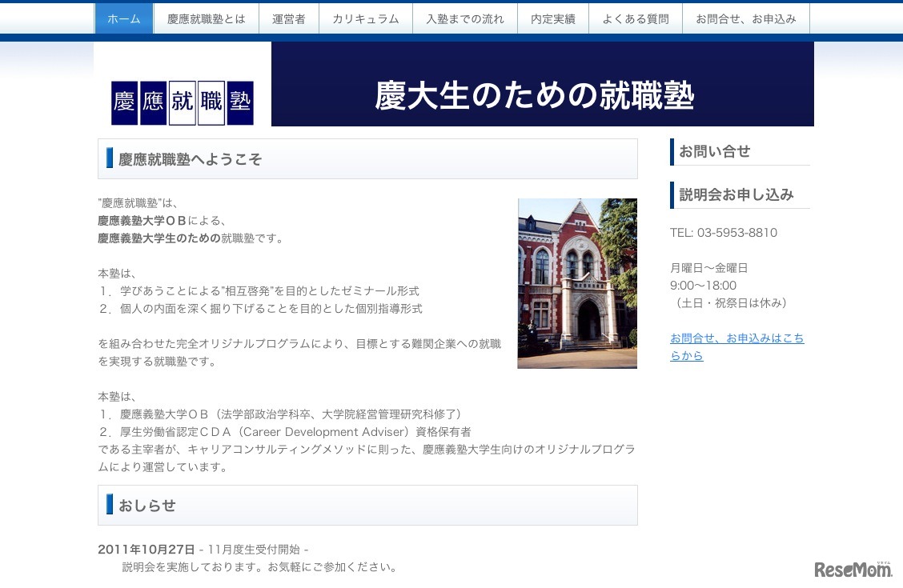The width and height of the screenshot is (903, 588).
Task: Open the よくある質問 menu item
Action: point(636,19)
